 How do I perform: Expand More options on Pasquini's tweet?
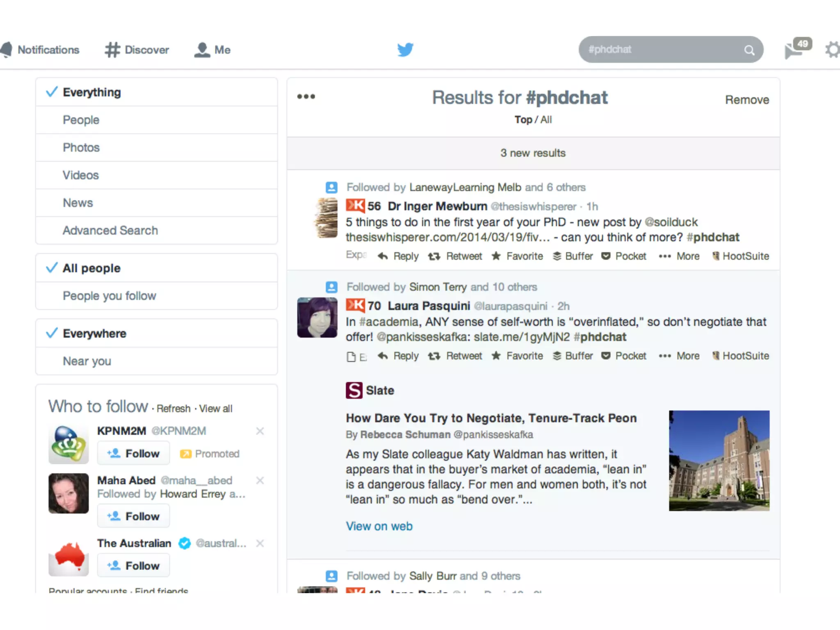pyautogui.click(x=679, y=356)
